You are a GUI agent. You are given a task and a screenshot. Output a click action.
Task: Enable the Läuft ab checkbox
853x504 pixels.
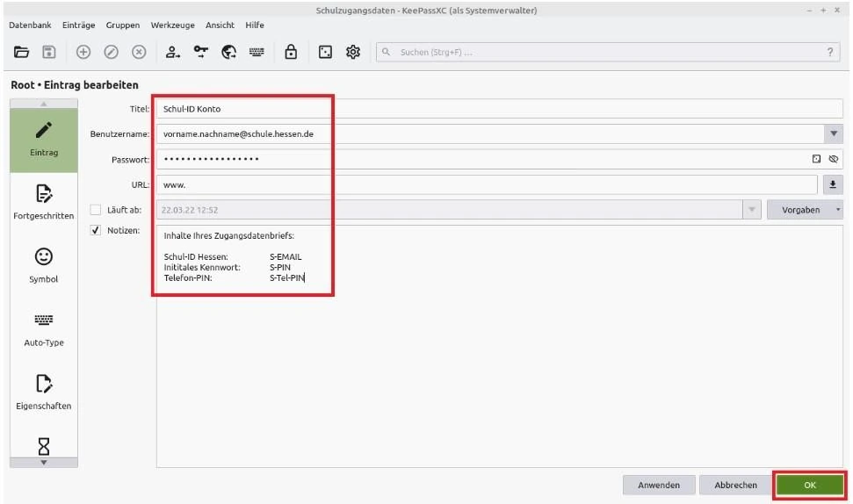(96, 209)
